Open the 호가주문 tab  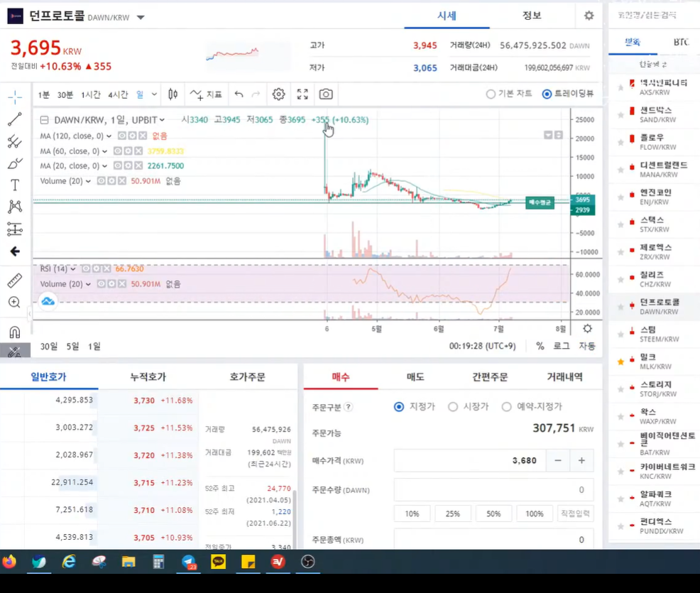pos(247,377)
